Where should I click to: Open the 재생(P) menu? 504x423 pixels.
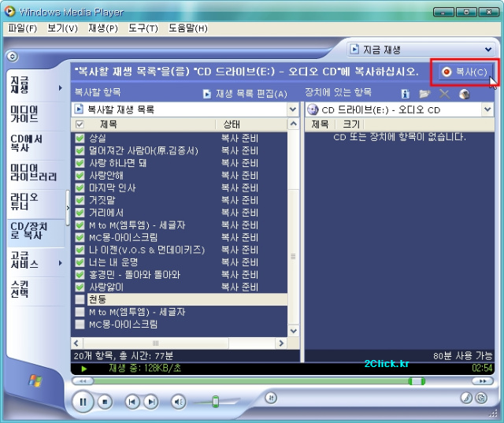(x=103, y=28)
